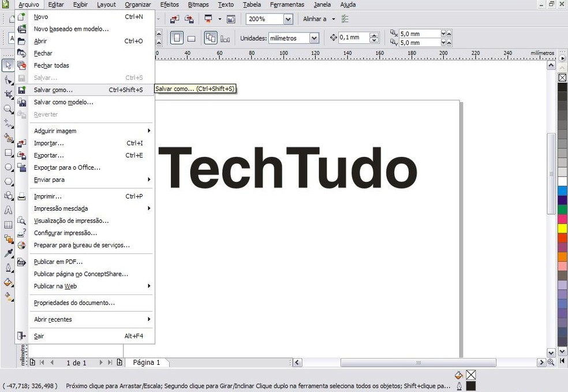The width and height of the screenshot is (568, 392).
Task: Expand the Enviar para submenu
Action: coord(91,180)
